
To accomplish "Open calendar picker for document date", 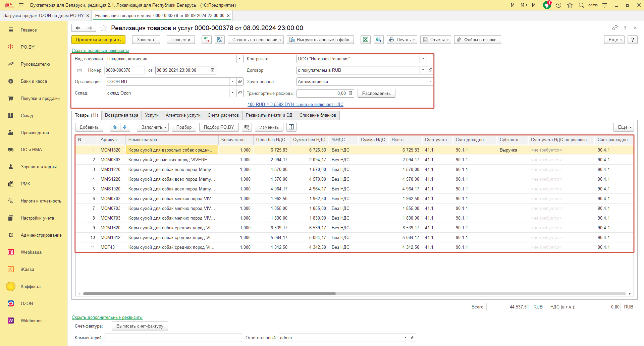I will [212, 70].
